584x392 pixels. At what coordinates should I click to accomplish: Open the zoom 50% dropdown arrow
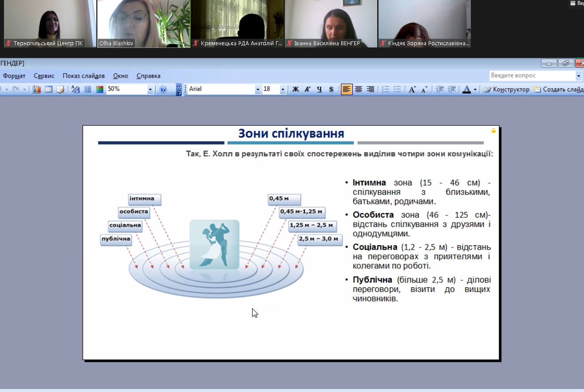(x=150, y=90)
